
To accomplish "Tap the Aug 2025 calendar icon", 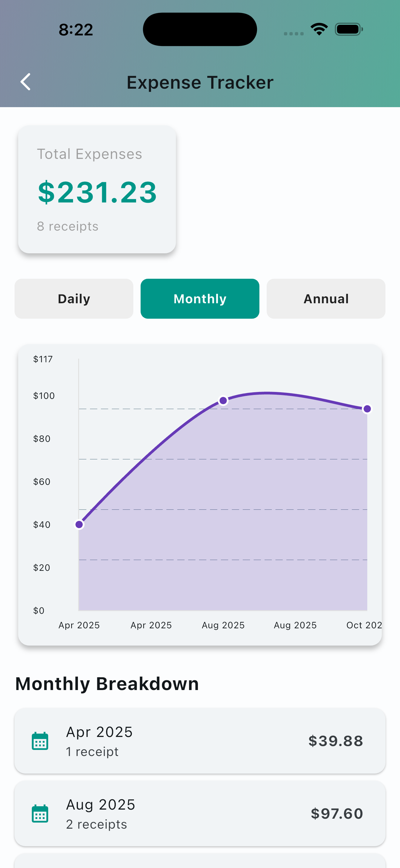I will coord(40,814).
